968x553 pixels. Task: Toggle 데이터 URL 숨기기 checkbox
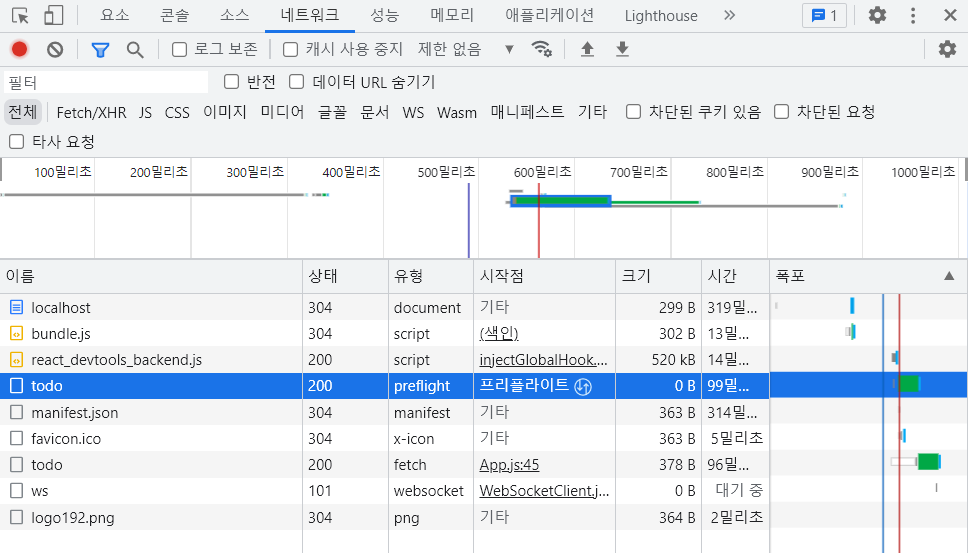click(297, 81)
